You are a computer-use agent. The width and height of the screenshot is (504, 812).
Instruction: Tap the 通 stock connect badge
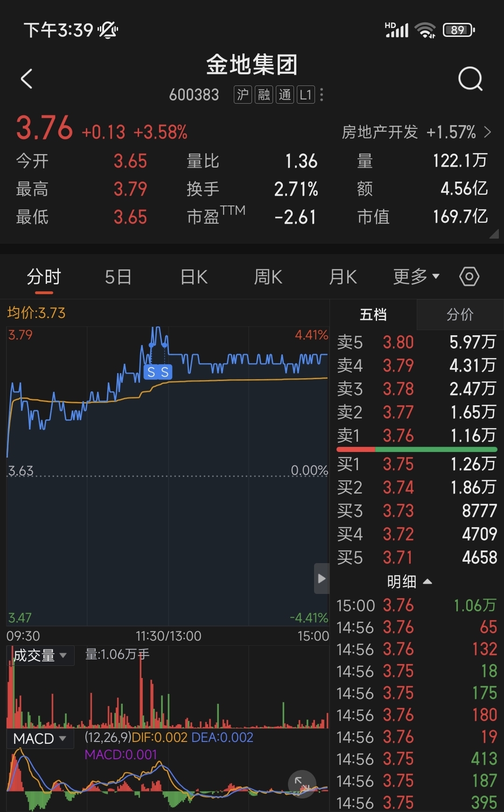point(285,95)
